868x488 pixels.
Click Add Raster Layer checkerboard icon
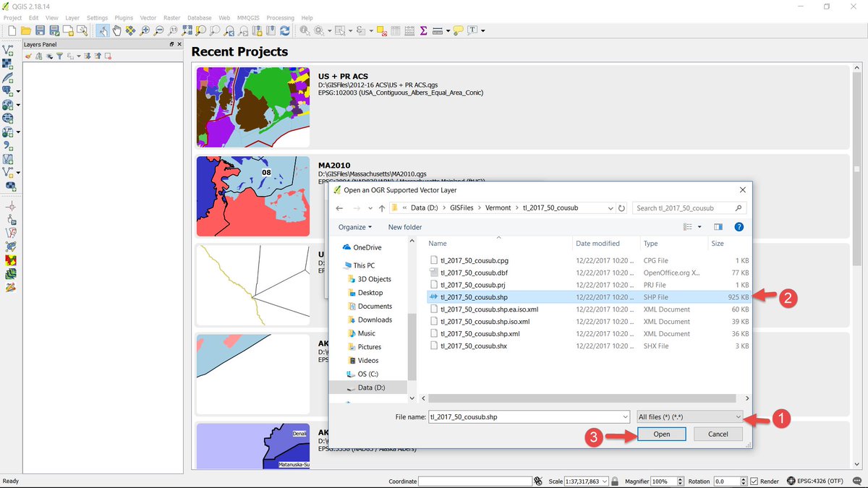click(x=8, y=64)
